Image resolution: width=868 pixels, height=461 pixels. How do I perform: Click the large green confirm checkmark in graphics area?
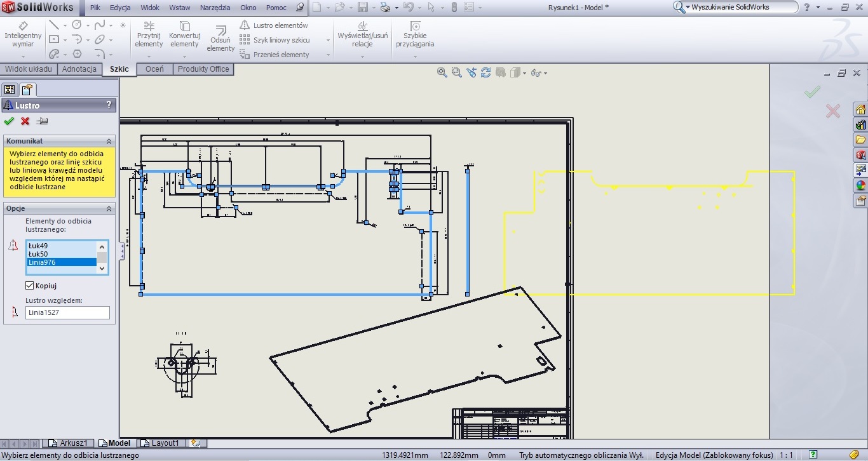tap(812, 93)
